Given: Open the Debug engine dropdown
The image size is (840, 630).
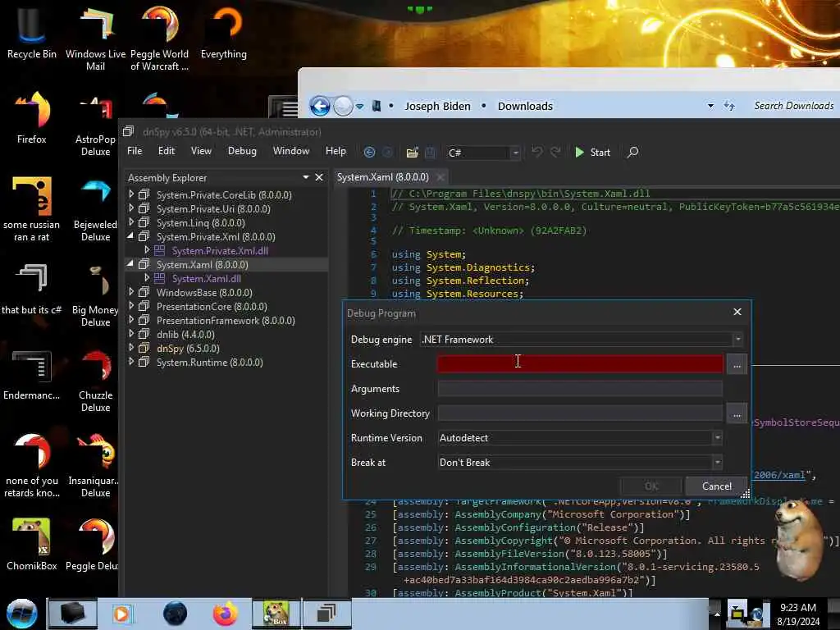Looking at the screenshot, I should [x=582, y=339].
